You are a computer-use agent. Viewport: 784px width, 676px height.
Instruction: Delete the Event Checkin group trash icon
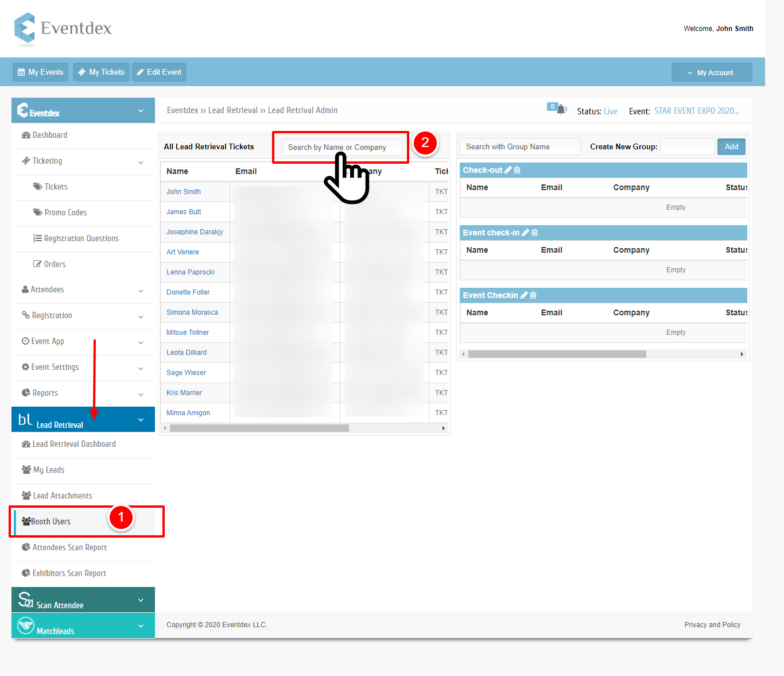tap(533, 295)
